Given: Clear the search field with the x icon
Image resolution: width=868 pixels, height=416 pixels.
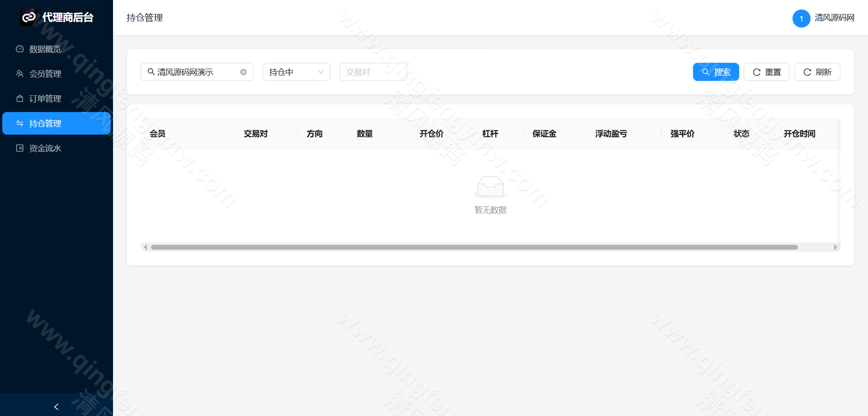Looking at the screenshot, I should coord(243,71).
